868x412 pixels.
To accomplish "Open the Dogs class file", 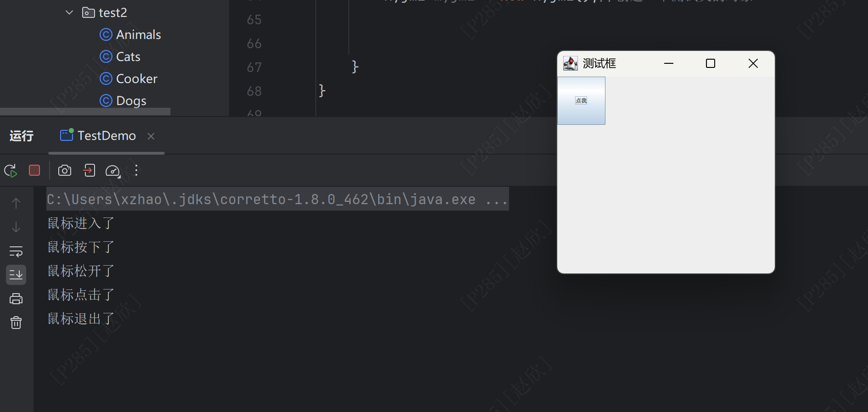I will (x=131, y=101).
